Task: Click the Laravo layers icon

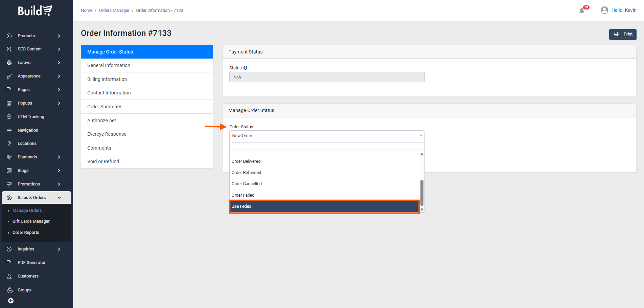Action: click(9, 63)
